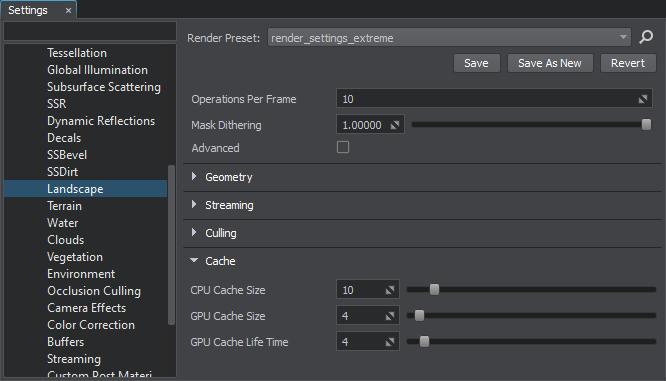
Task: Click the arrow icon in GPU Cache Life Time field
Action: tap(389, 342)
